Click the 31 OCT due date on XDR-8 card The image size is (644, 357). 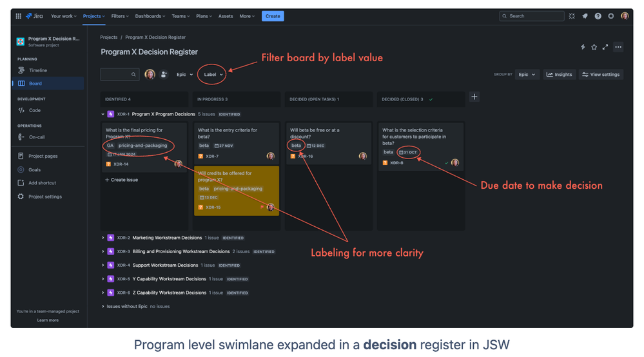click(x=408, y=152)
